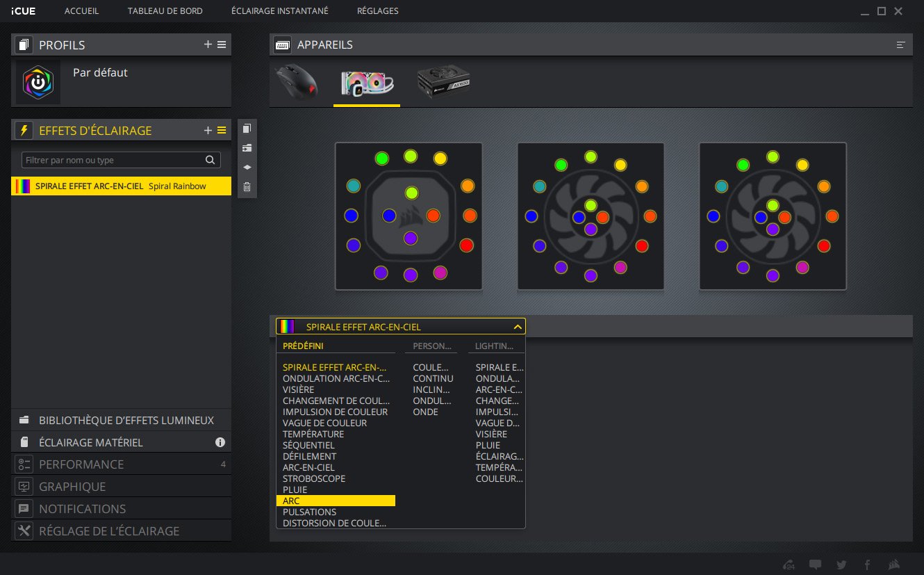Select the Par défaut profile name
Viewport: 924px width, 575px height.
coord(100,72)
